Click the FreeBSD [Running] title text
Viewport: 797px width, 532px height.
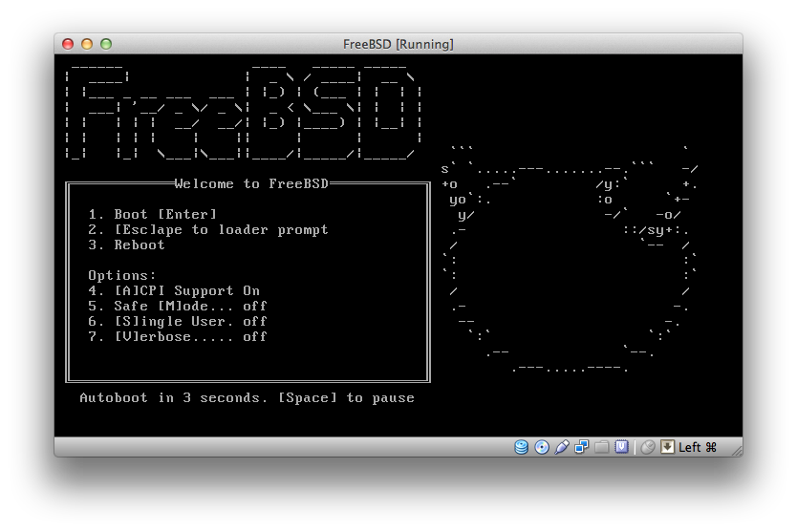tap(398, 44)
